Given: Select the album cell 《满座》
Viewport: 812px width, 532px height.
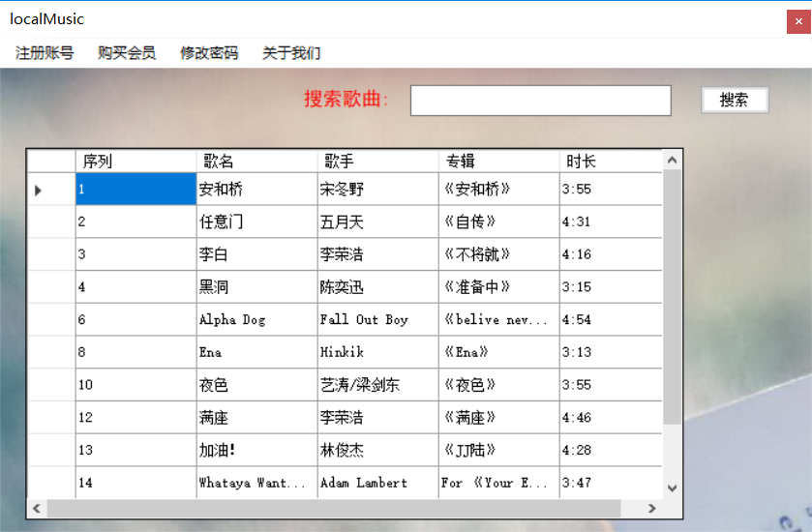Looking at the screenshot, I should (499, 418).
